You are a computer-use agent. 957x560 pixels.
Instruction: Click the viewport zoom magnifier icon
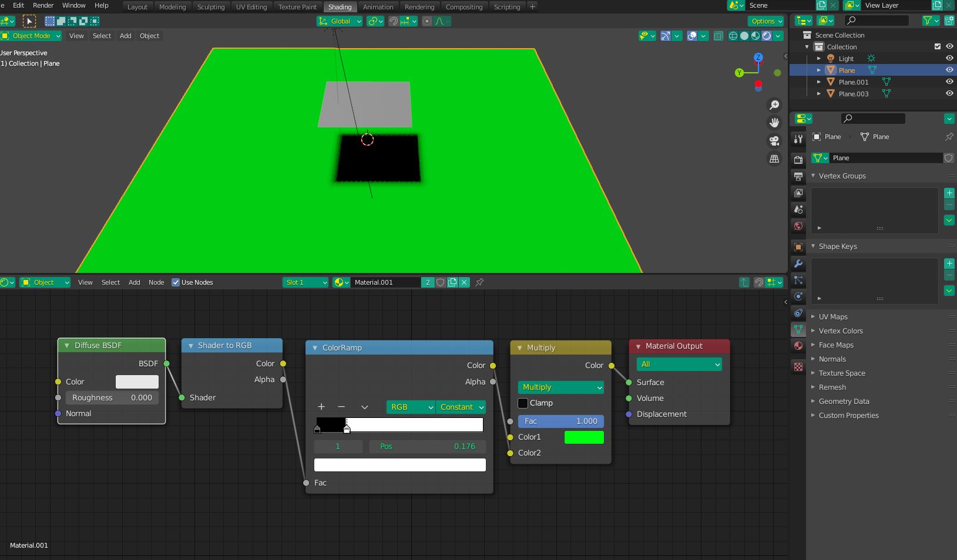(774, 104)
